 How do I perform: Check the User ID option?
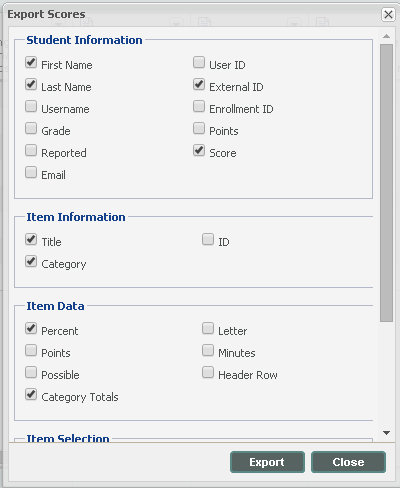pos(199,62)
